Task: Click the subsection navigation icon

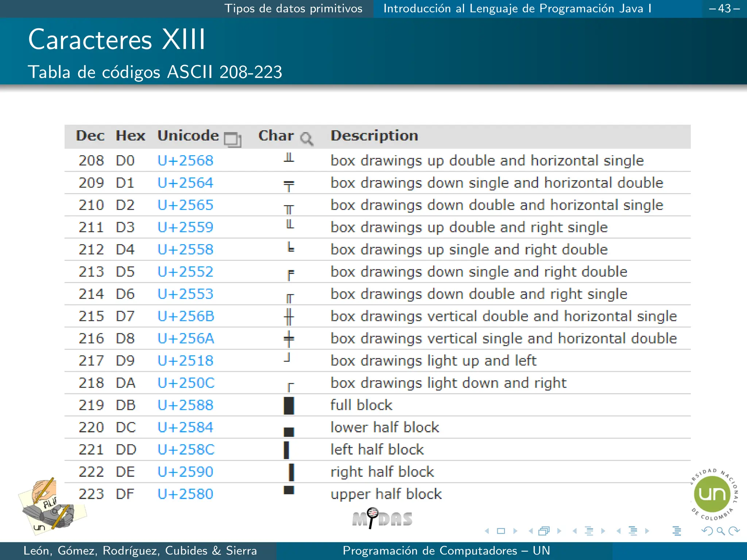Action: pyautogui.click(x=589, y=531)
